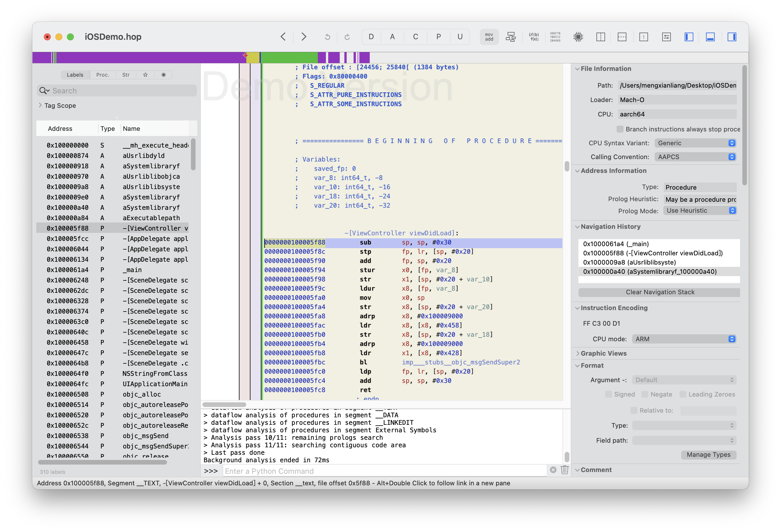
Task: Select history entry 0x1000061a4 (_main)
Action: [659, 244]
